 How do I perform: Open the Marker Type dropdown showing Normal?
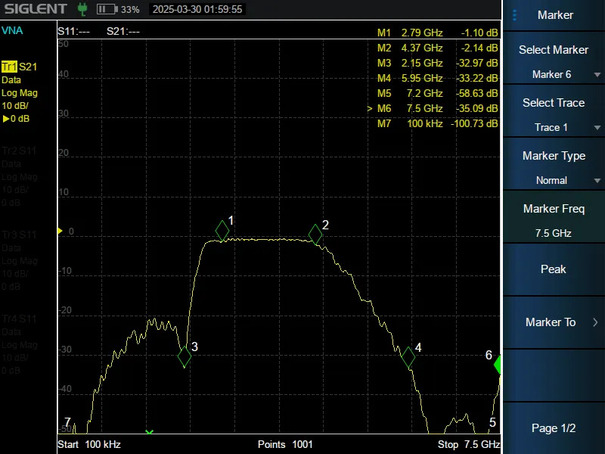554,180
